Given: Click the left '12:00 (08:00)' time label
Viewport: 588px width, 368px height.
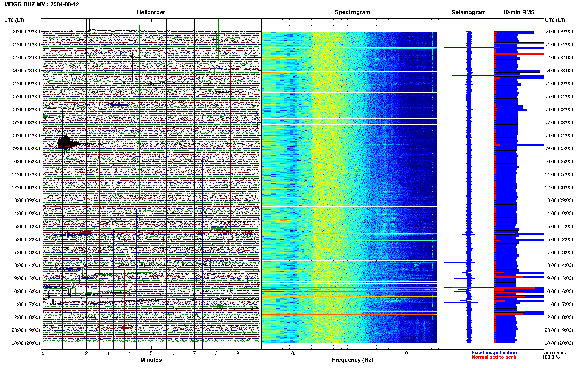Looking at the screenshot, I should 26,187.
